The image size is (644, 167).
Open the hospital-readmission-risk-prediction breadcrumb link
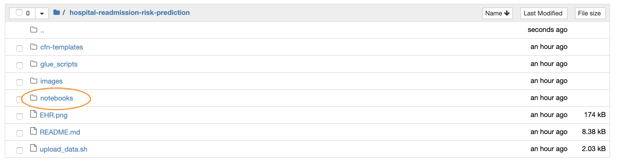[130, 12]
